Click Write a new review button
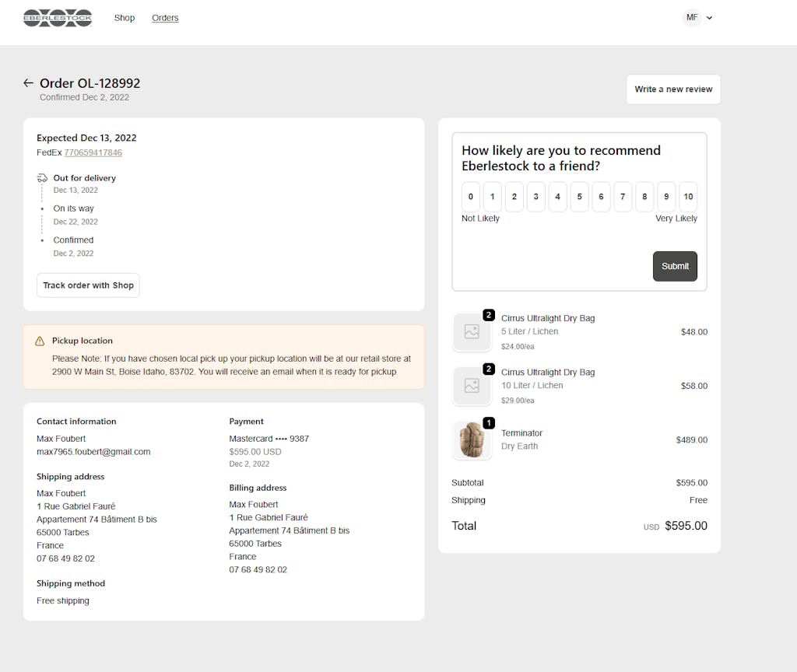Viewport: 797px width, 672px height. (673, 89)
